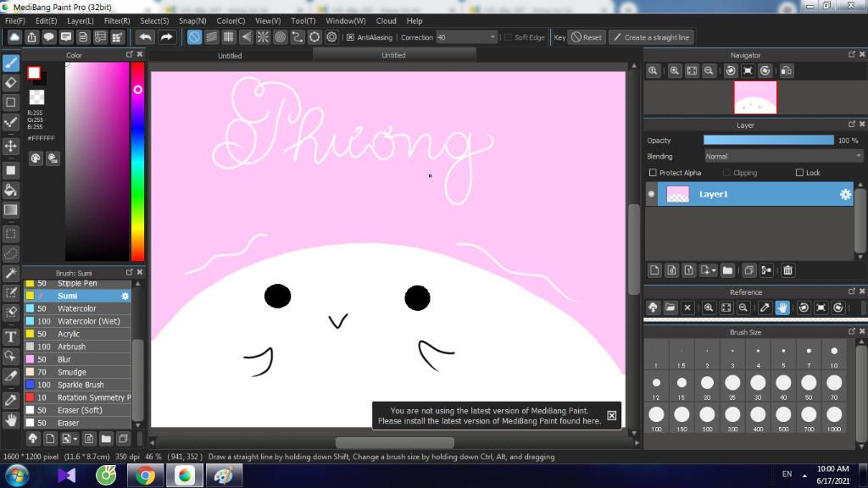Viewport: 868px width, 488px height.
Task: Select the Move tool
Action: (11, 146)
